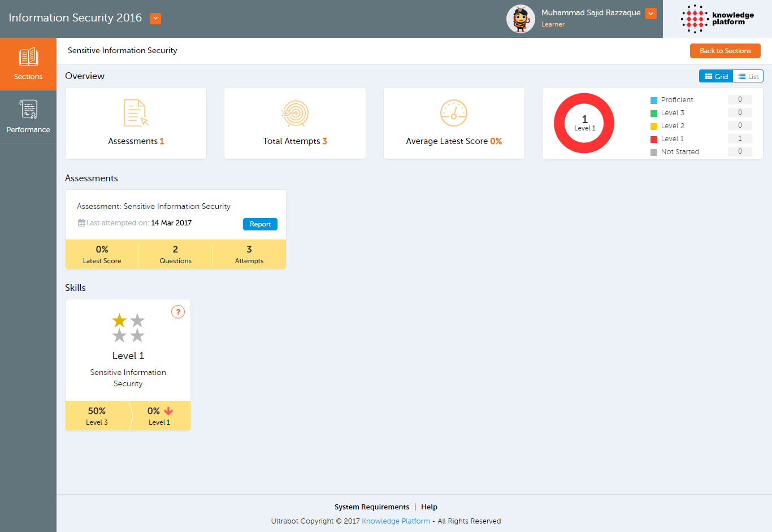Click the red Level 1 legend swatch
Screen dimensions: 772x532
point(654,139)
